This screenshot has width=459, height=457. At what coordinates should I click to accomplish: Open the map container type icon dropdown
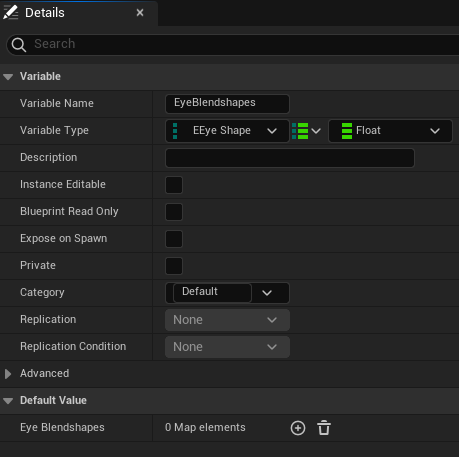click(306, 131)
